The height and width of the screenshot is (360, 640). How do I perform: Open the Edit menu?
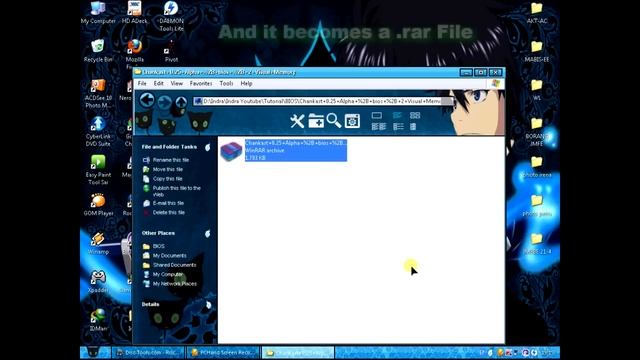coord(158,83)
